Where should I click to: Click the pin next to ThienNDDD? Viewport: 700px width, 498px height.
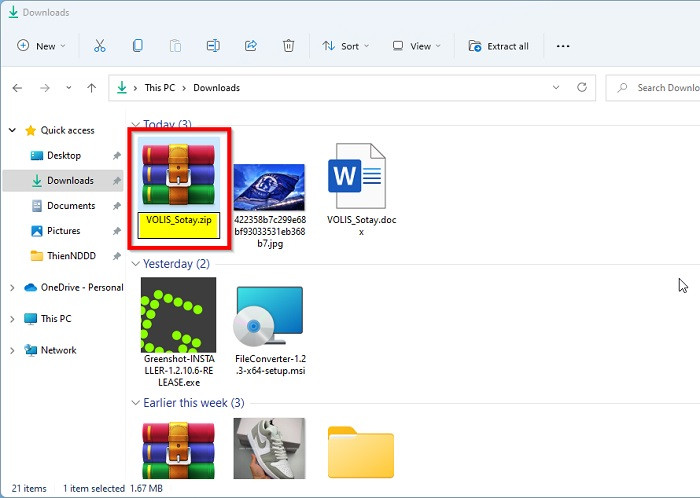point(117,256)
